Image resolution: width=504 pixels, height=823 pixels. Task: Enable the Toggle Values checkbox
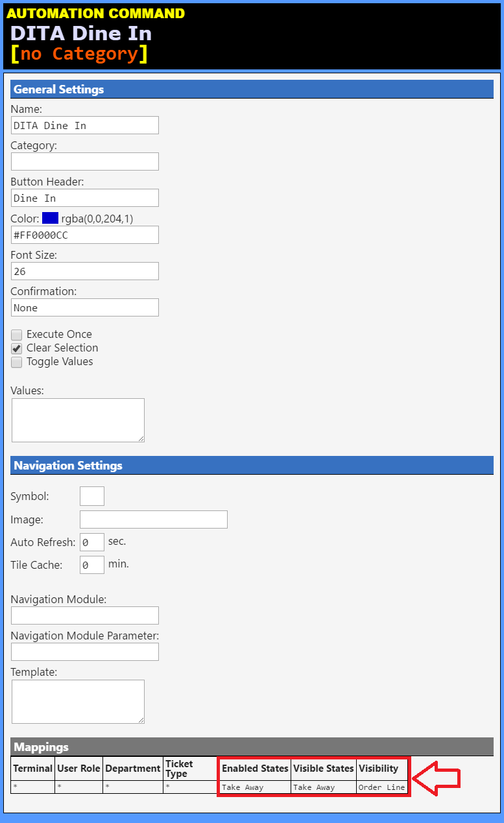click(x=17, y=362)
